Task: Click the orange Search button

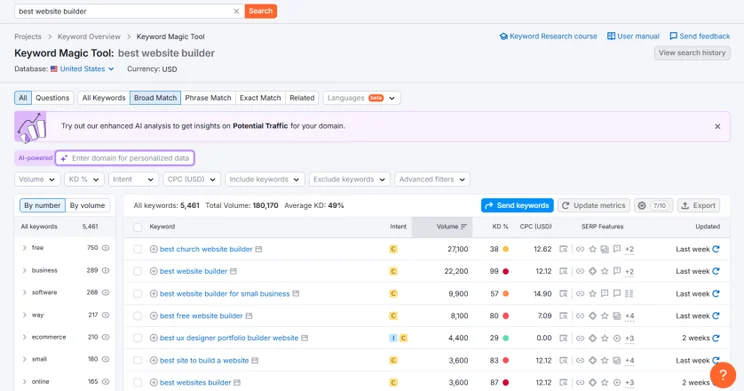Action: pyautogui.click(x=260, y=11)
